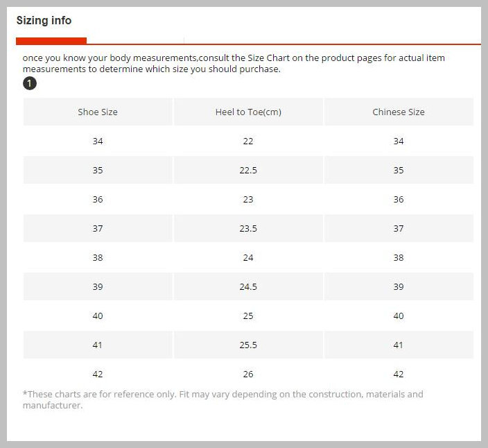The width and height of the screenshot is (488, 448).
Task: Click the Shoe Size column header
Action: pos(98,112)
